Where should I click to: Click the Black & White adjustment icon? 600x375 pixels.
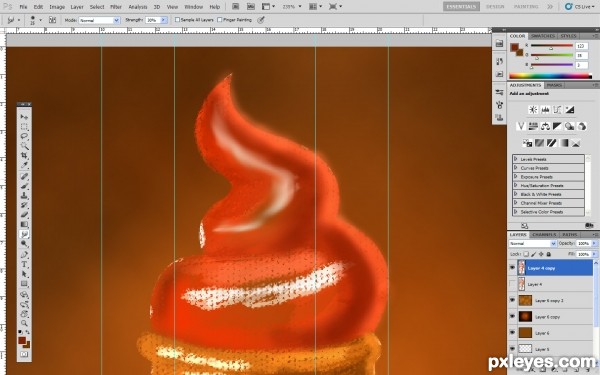tap(558, 126)
